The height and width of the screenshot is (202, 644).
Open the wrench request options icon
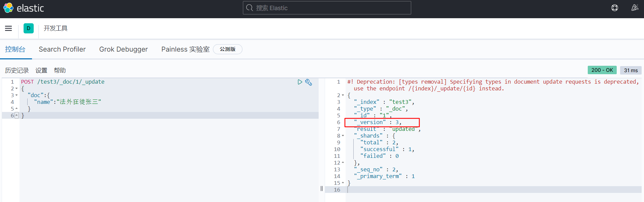pos(309,82)
